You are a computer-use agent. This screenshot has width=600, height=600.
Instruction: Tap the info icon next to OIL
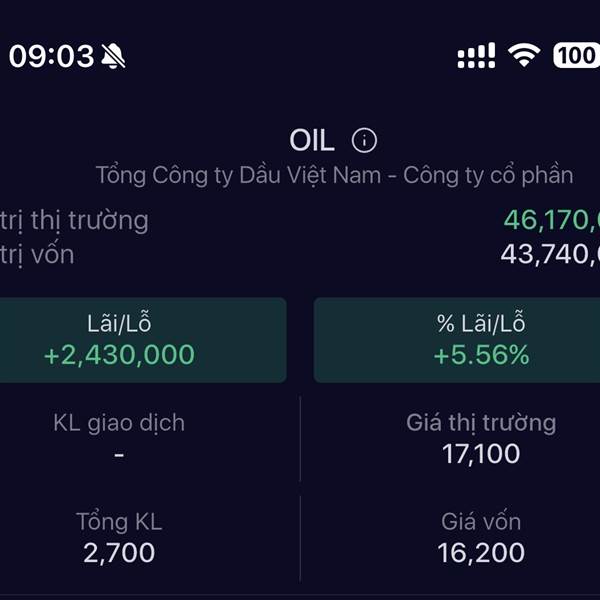coord(365,141)
